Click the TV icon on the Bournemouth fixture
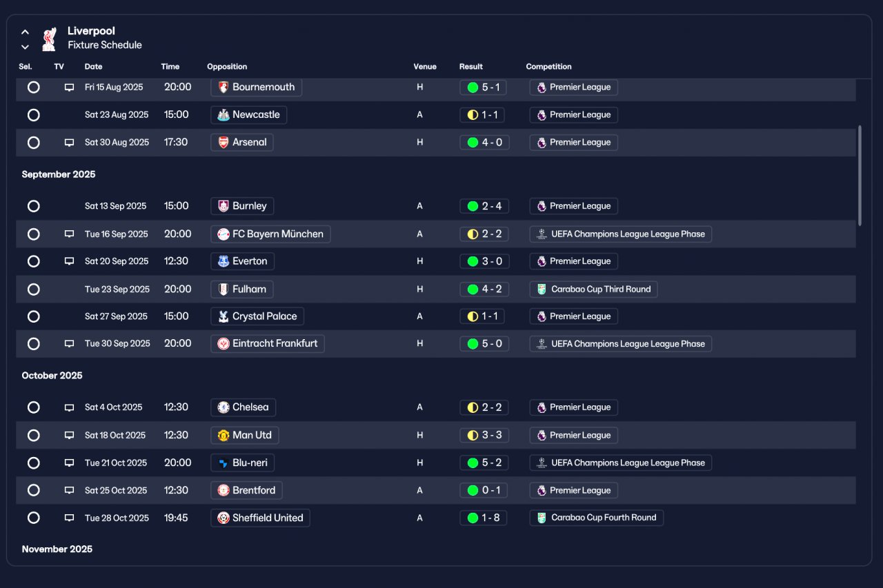 coord(69,88)
